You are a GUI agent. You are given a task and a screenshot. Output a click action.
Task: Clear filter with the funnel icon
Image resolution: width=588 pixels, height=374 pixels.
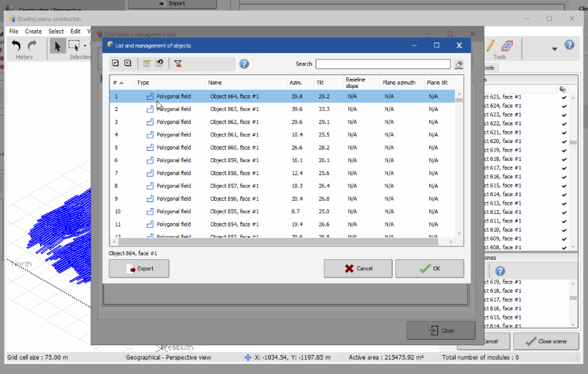click(178, 64)
